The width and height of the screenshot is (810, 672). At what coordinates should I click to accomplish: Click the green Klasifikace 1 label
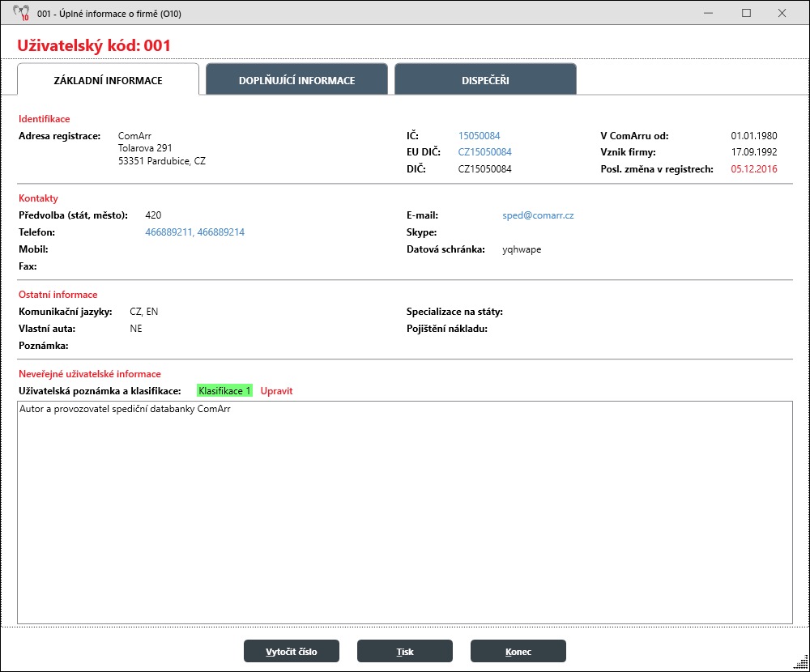[x=224, y=391]
